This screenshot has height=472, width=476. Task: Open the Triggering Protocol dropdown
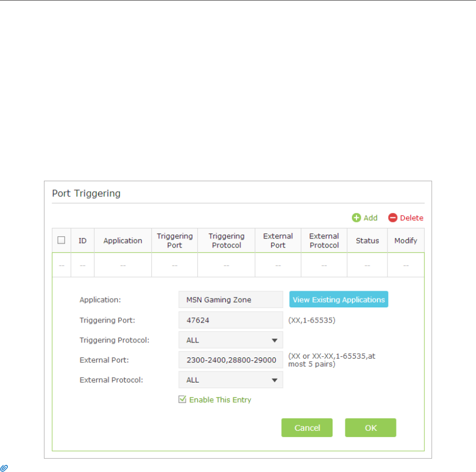pos(231,340)
